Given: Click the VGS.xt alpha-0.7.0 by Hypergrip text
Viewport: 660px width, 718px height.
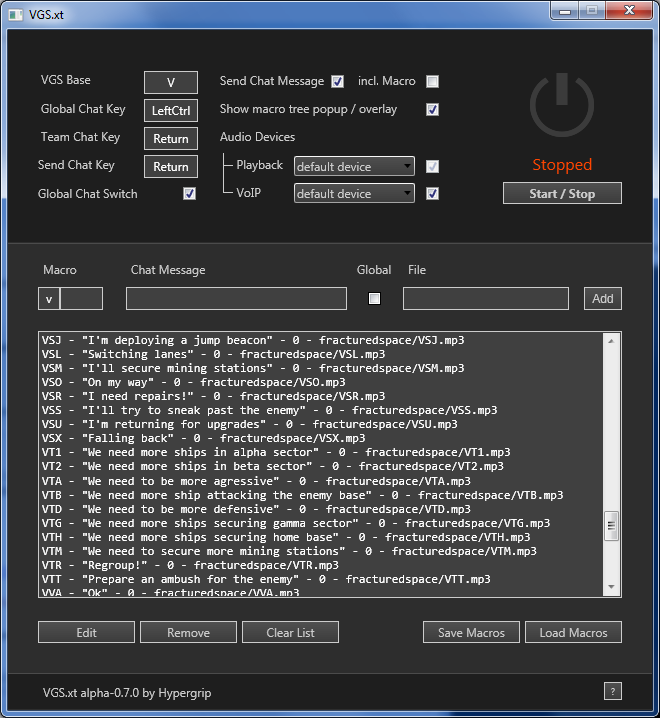Looking at the screenshot, I should point(127,693).
